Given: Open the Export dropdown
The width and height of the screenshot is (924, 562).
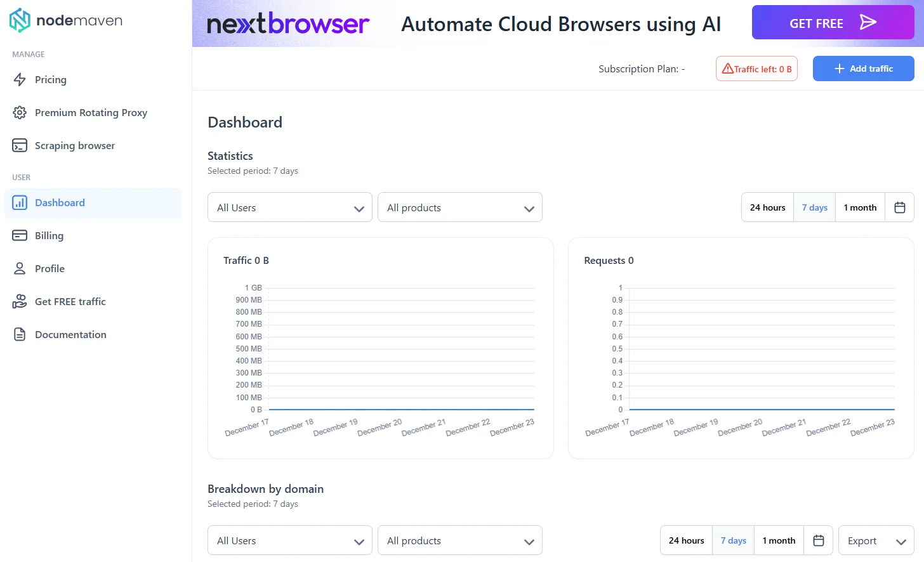Looking at the screenshot, I should tap(876, 540).
